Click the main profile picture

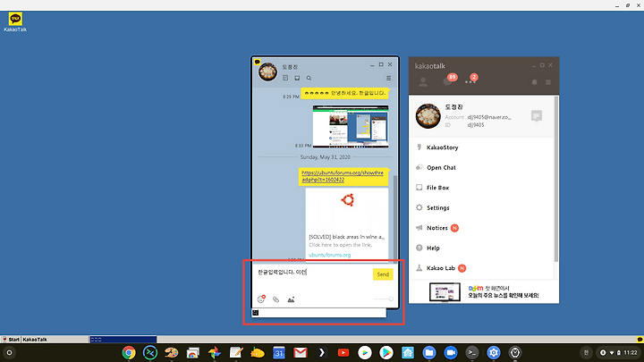click(428, 116)
